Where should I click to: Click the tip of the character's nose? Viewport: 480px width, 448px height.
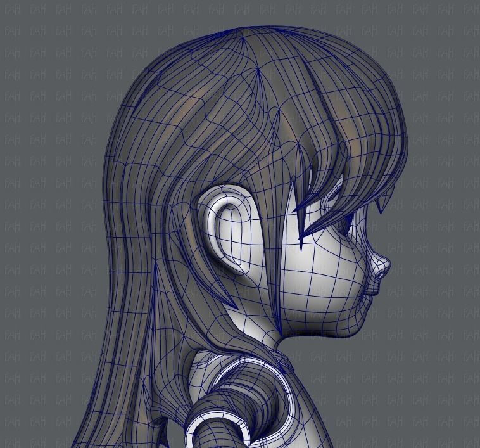pyautogui.click(x=387, y=264)
